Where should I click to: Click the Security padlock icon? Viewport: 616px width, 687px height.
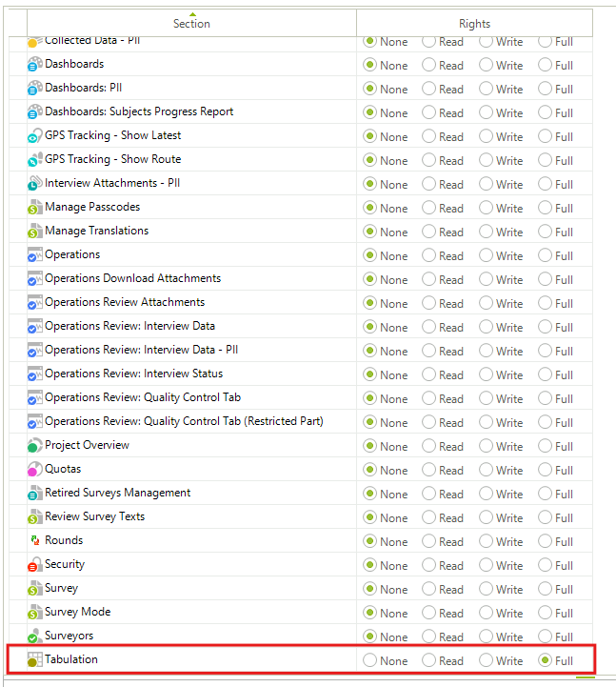(x=34, y=564)
